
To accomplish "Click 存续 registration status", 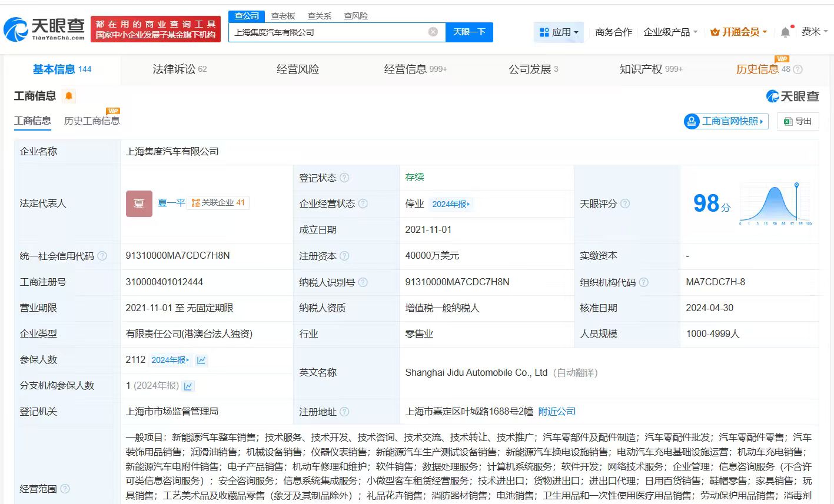I will [x=414, y=177].
